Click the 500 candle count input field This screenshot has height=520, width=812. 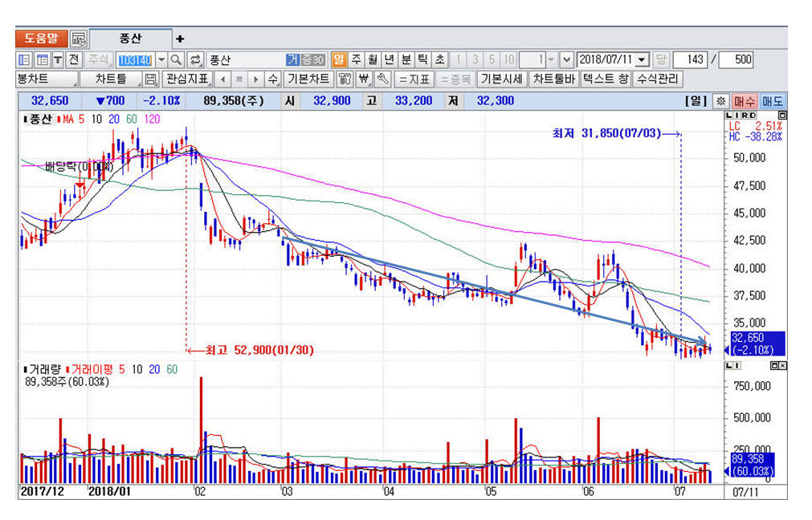(736, 60)
